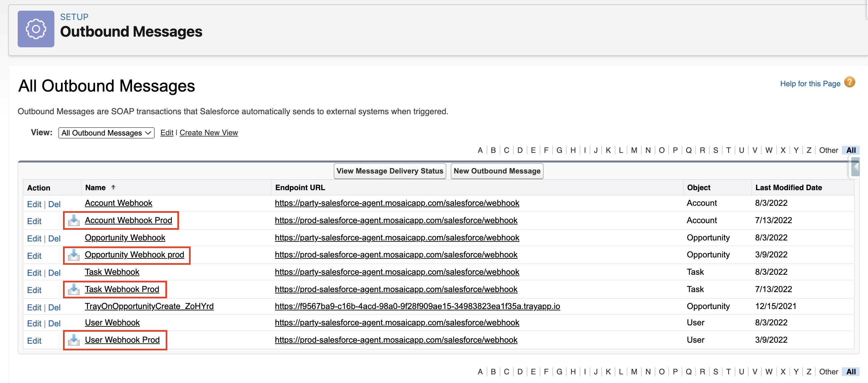Click managed package icon beside Task Webhook Prod

[73, 289]
